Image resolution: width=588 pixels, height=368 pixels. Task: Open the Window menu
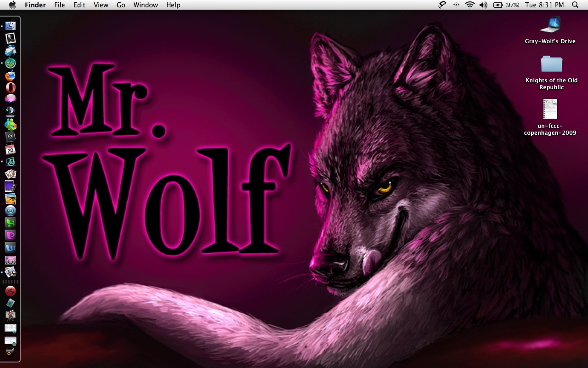point(146,5)
